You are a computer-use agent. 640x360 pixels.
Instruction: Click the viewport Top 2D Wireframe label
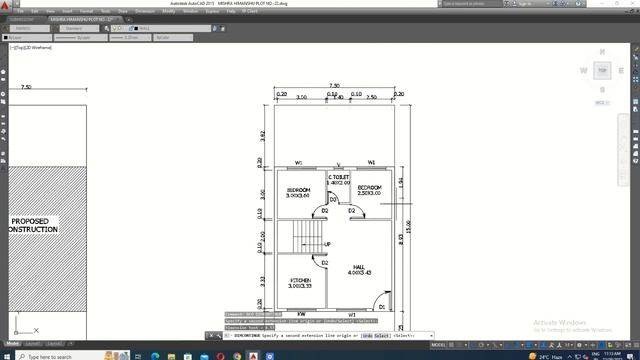coord(31,48)
